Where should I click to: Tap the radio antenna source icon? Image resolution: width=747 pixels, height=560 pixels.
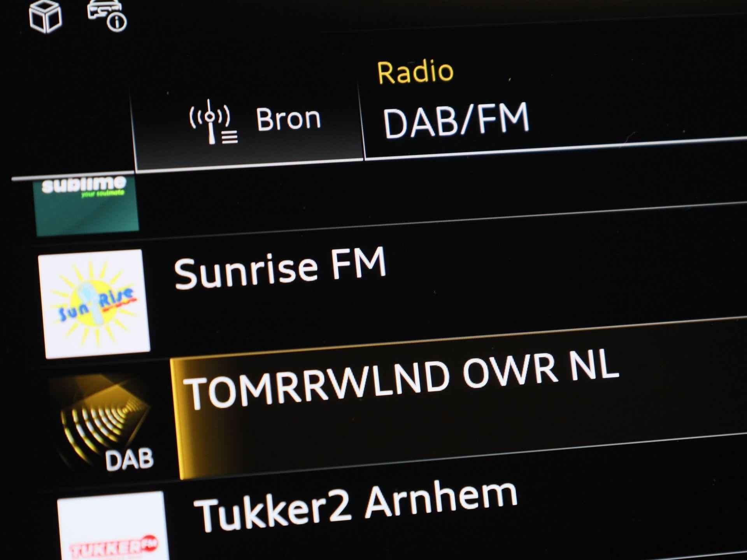tap(213, 122)
